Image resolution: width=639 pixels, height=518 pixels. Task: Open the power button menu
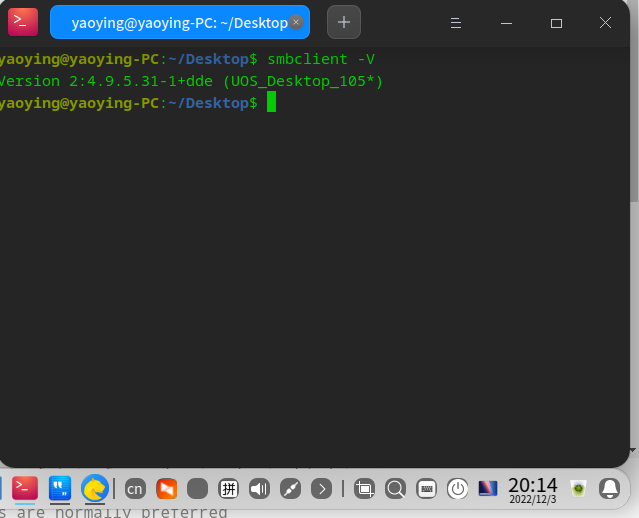tap(458, 489)
